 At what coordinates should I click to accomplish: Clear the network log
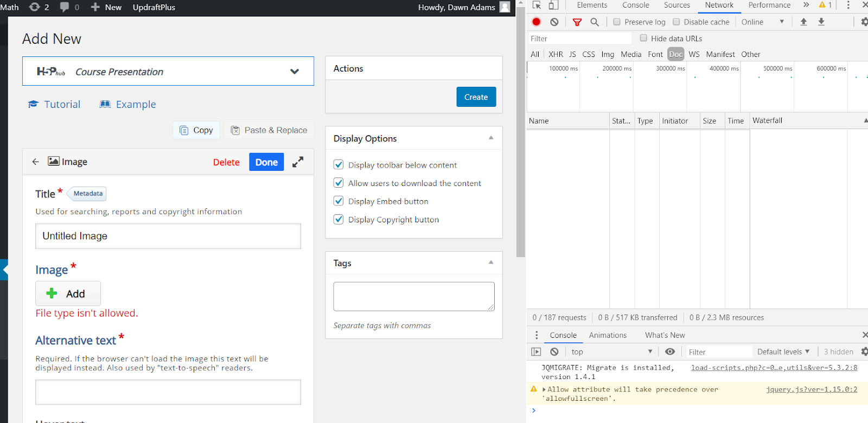554,22
